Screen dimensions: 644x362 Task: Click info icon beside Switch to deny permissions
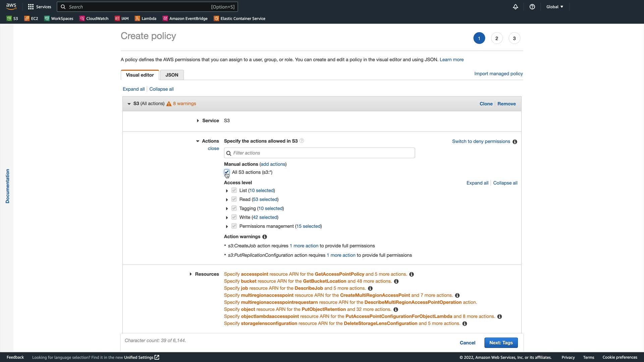pyautogui.click(x=515, y=142)
